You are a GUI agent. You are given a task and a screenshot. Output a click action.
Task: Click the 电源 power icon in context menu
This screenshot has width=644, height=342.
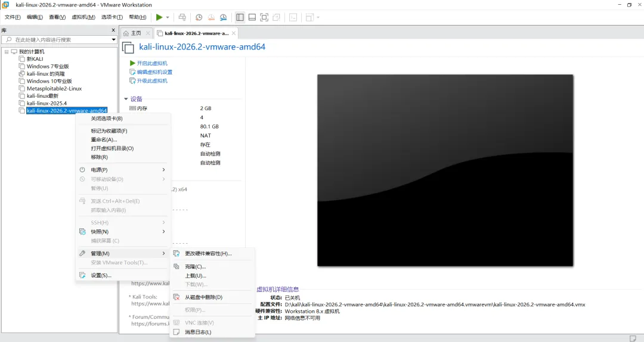[x=82, y=170]
